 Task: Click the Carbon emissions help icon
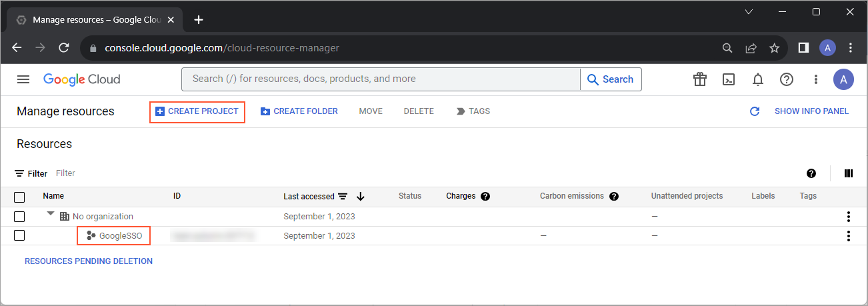[x=614, y=196]
